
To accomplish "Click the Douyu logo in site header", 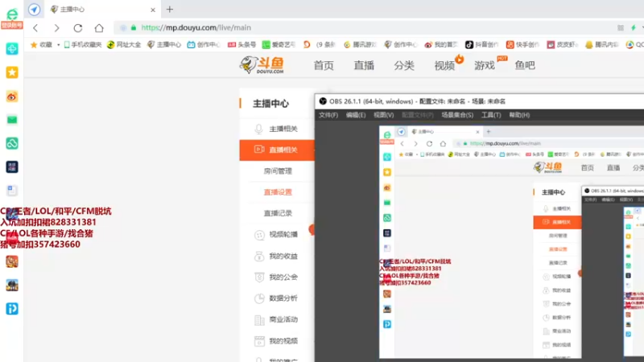I will coord(262,65).
